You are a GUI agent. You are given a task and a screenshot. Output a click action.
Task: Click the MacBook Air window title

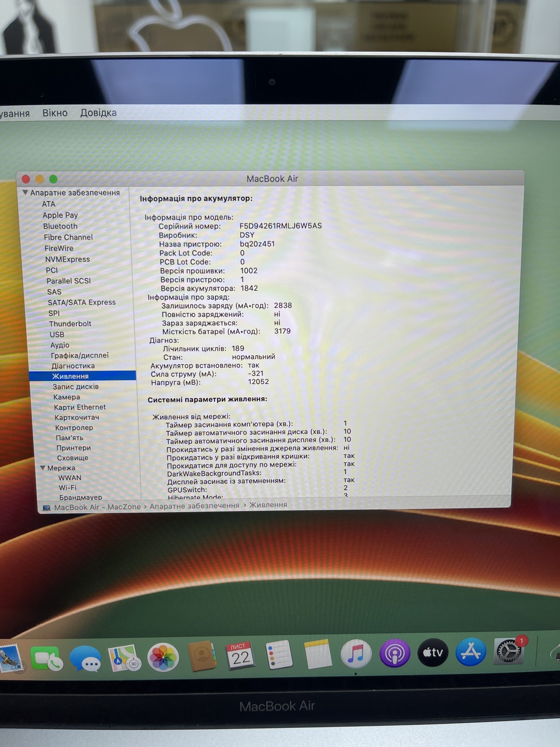(x=272, y=179)
